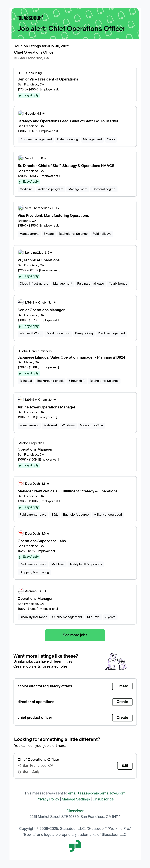Click the cats illustration beside listings prompt

(116, 661)
